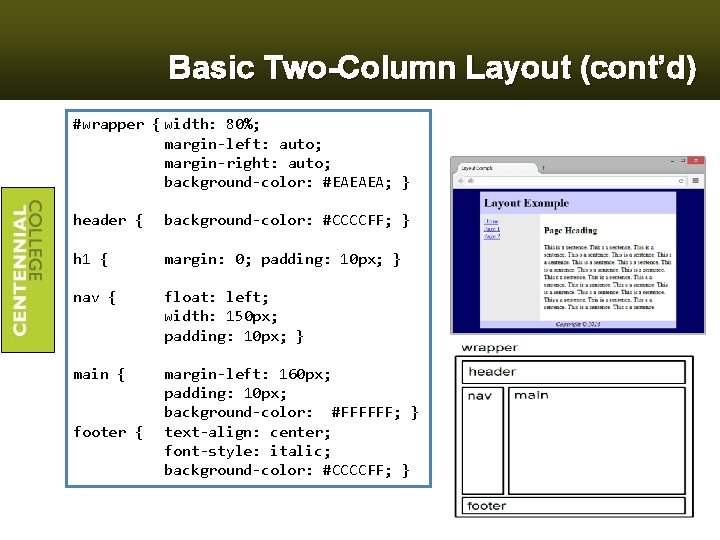720x540 pixels.
Task: Click the header box in wireframe
Action: 574,372
